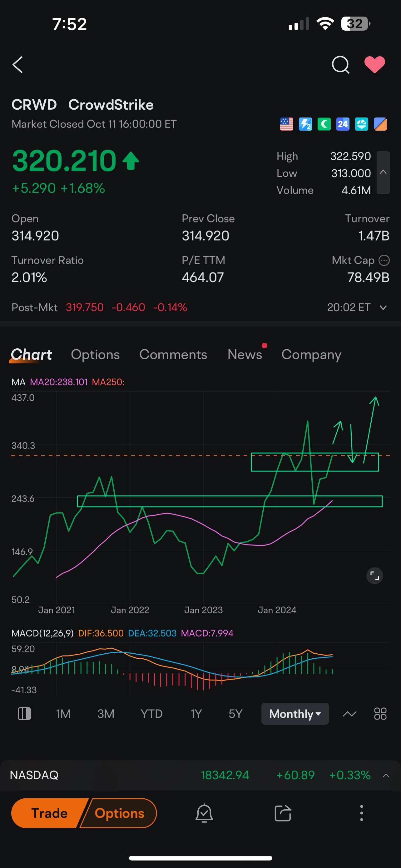Viewport: 401px width, 868px height.
Task: Select the 5Y time range
Action: [x=235, y=714]
